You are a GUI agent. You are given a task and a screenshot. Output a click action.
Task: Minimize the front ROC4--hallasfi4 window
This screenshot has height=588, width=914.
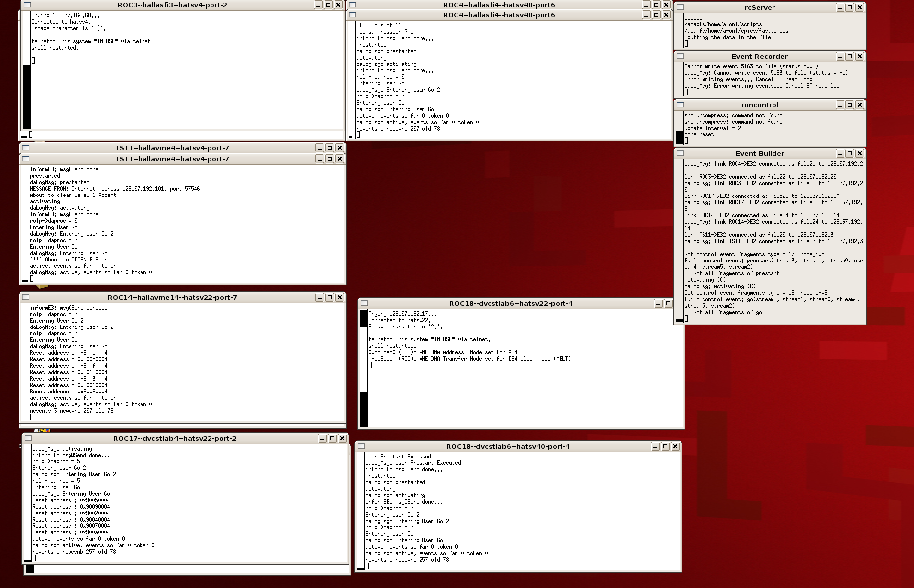[646, 15]
